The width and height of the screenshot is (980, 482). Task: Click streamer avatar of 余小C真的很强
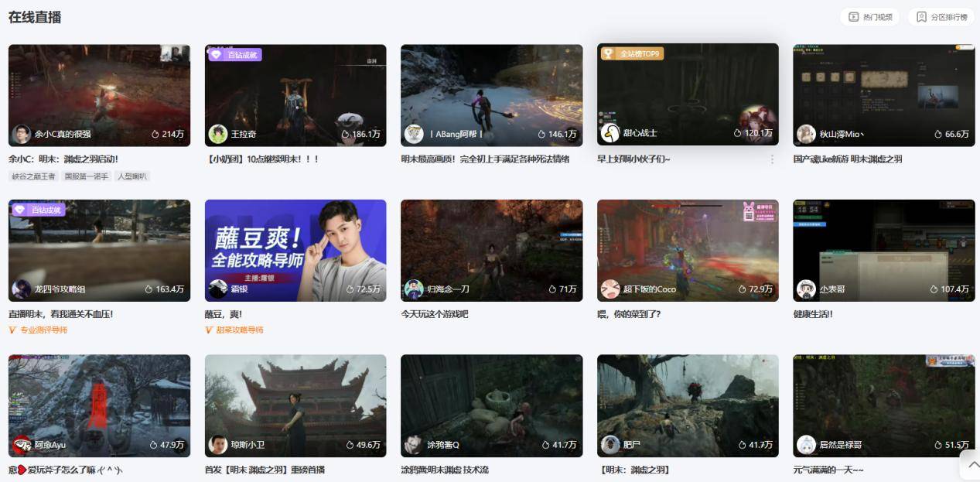22,134
